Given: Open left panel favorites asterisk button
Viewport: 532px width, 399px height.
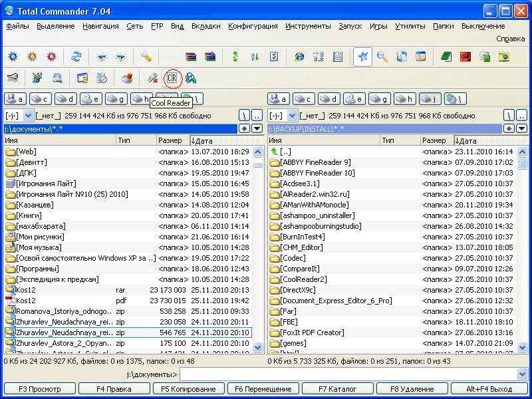Looking at the screenshot, I should click(x=244, y=128).
